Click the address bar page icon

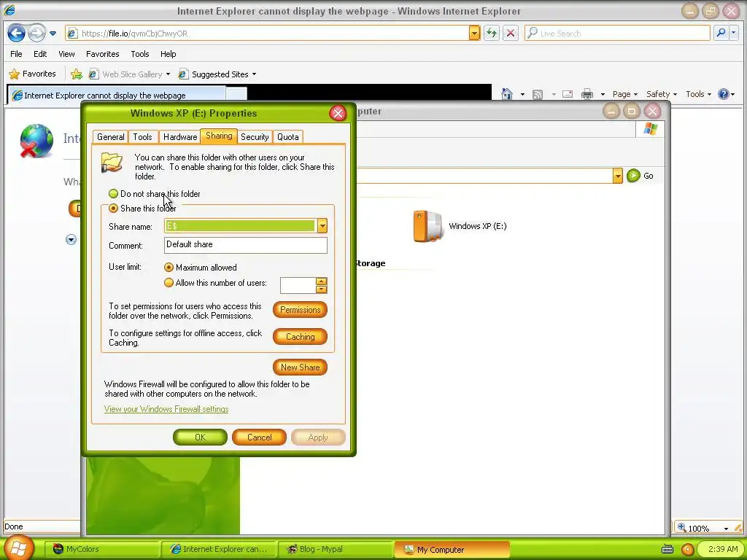[72, 34]
